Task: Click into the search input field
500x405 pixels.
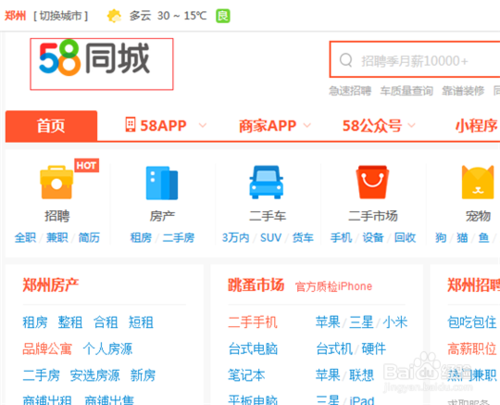Action: (415, 60)
